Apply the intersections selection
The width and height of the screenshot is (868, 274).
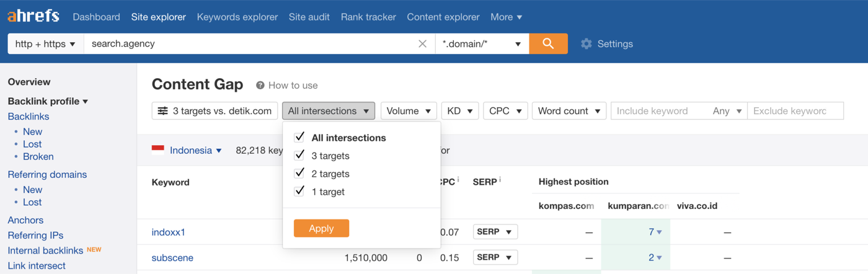click(x=321, y=228)
